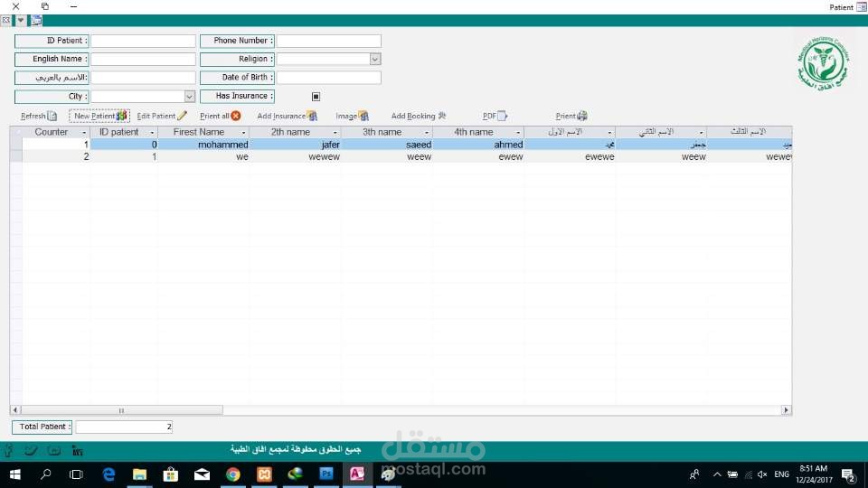Viewport: 868px width, 488px height.
Task: Click the horizontal scrollbar right arrow
Action: 786,410
